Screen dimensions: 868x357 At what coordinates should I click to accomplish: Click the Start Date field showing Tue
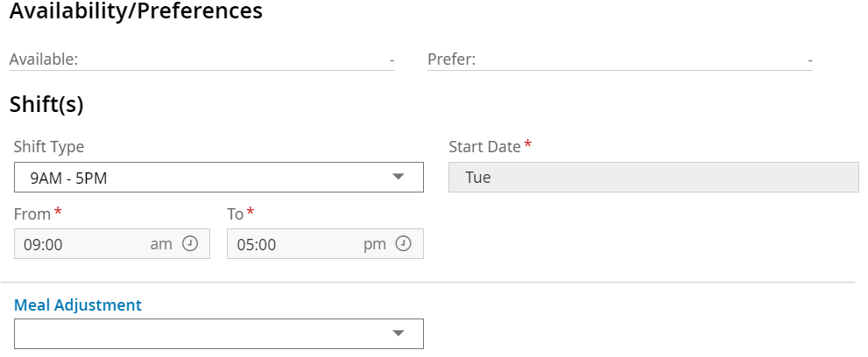tap(653, 178)
